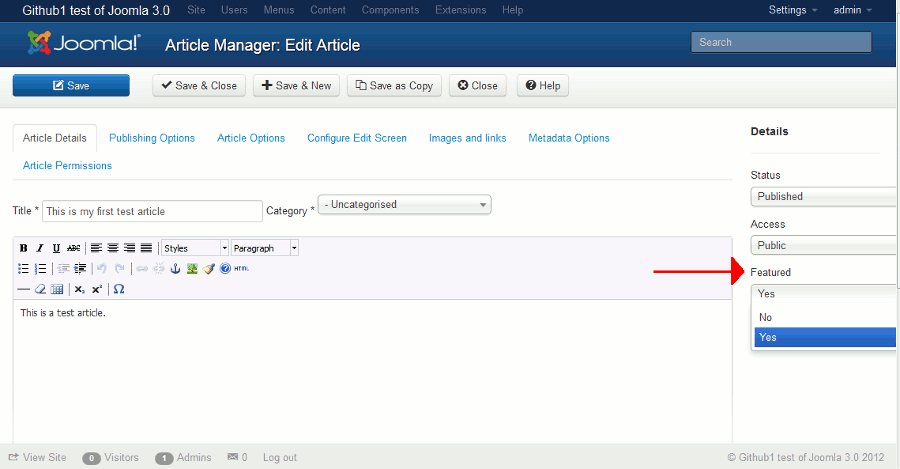The height and width of the screenshot is (469, 900).
Task: Open the Category dropdown showing Uncategorised
Action: point(404,205)
